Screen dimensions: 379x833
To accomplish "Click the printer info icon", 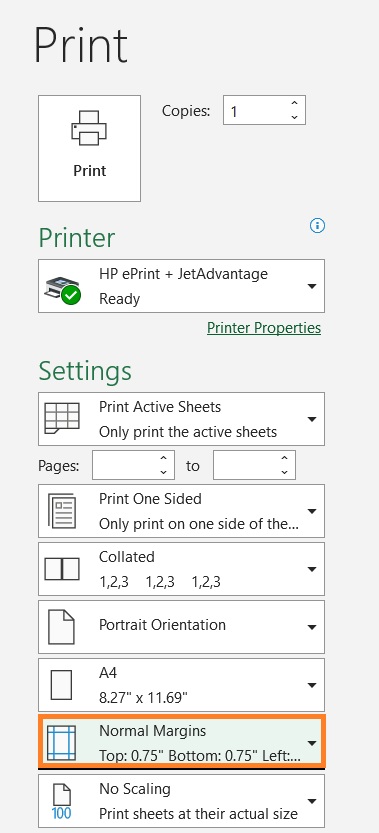I will (317, 226).
